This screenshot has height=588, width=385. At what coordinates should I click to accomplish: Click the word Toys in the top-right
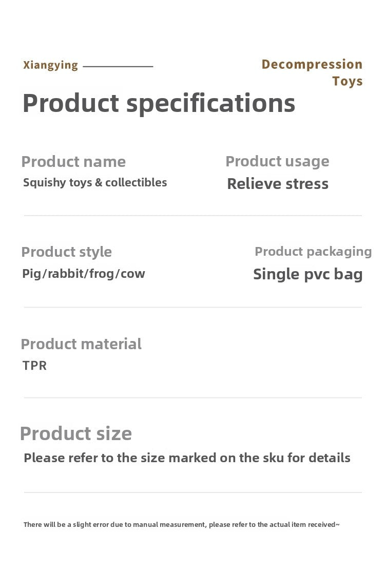coord(347,81)
